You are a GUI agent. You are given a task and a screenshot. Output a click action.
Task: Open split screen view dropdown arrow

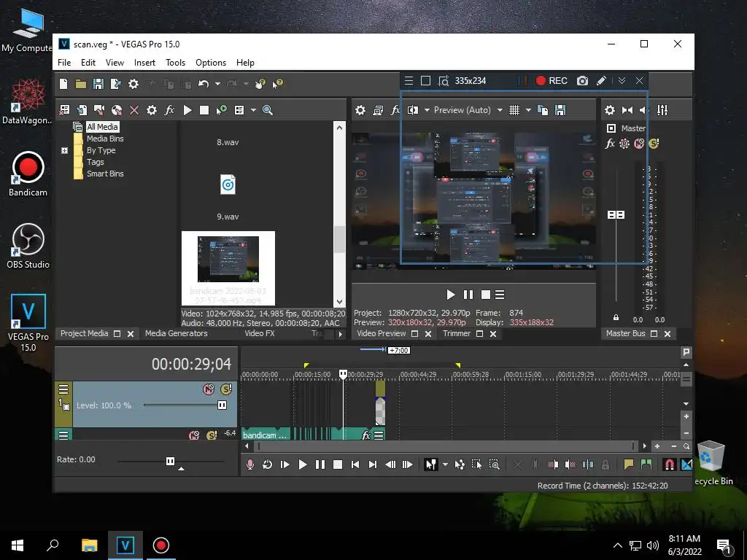pos(427,111)
